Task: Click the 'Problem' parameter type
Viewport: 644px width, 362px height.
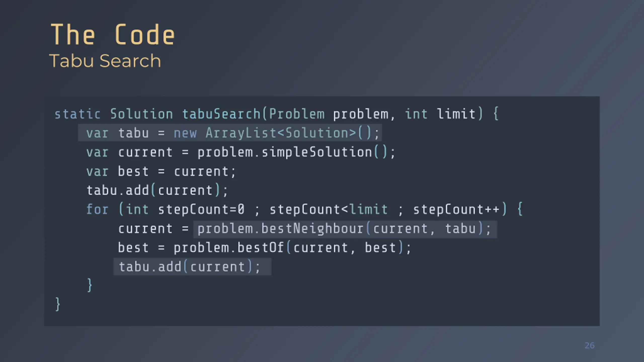Action: 297,114
